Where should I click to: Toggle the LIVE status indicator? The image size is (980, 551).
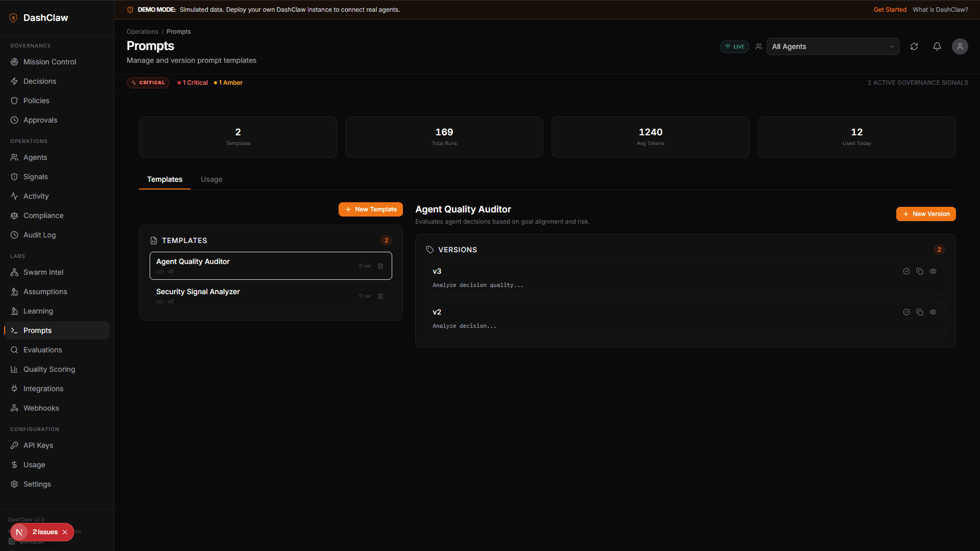tap(734, 46)
